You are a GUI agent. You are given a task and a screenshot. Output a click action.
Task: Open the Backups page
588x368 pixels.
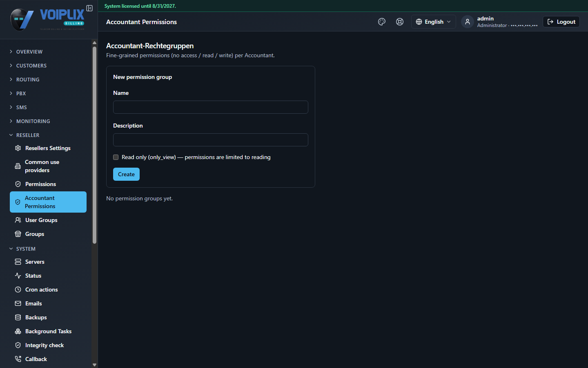pos(48,317)
